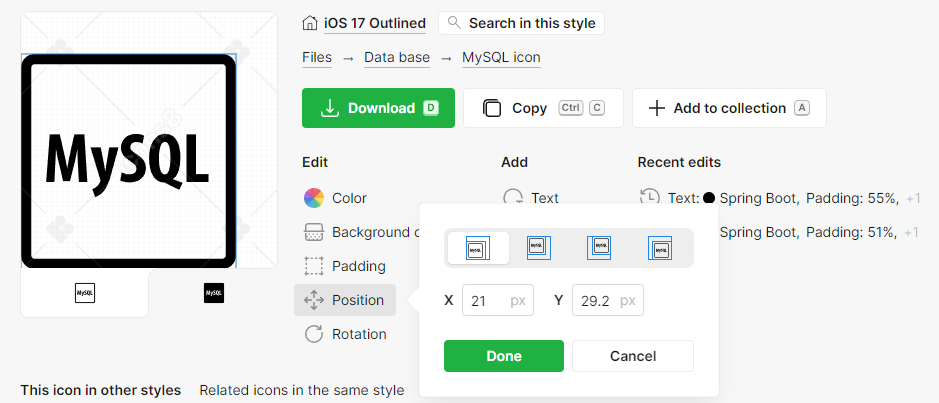Choose the second position alignment preset
Image resolution: width=939 pixels, height=403 pixels.
pyautogui.click(x=539, y=247)
